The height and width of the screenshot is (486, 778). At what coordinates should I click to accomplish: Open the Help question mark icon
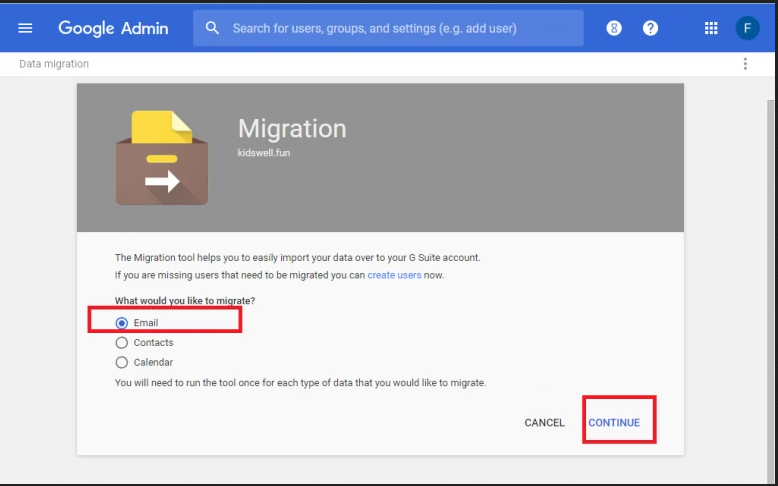tap(650, 28)
